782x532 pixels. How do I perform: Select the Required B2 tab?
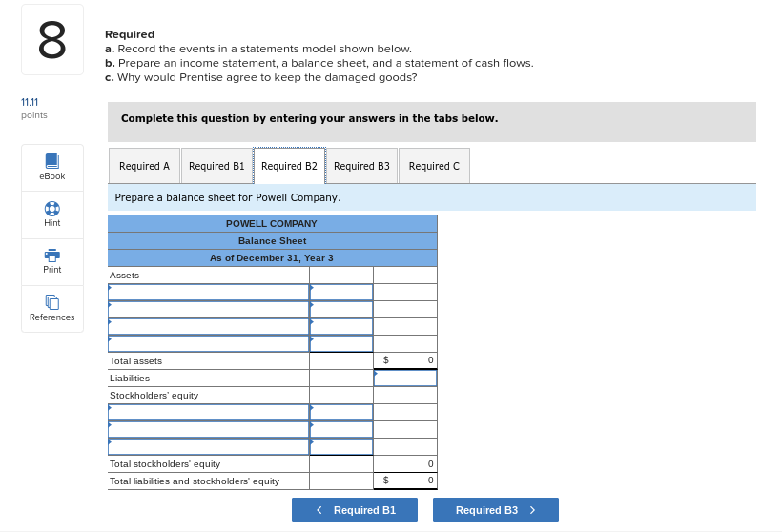pos(289,166)
